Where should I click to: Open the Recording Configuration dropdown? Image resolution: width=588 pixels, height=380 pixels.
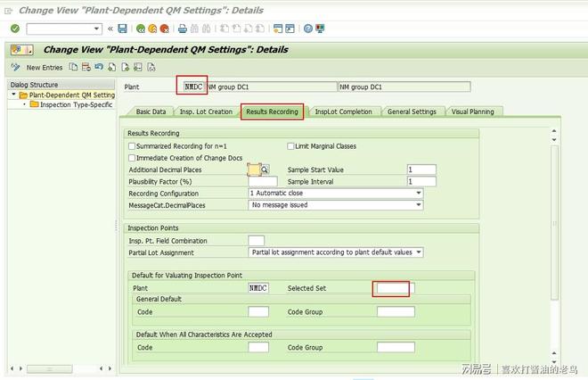tap(419, 193)
